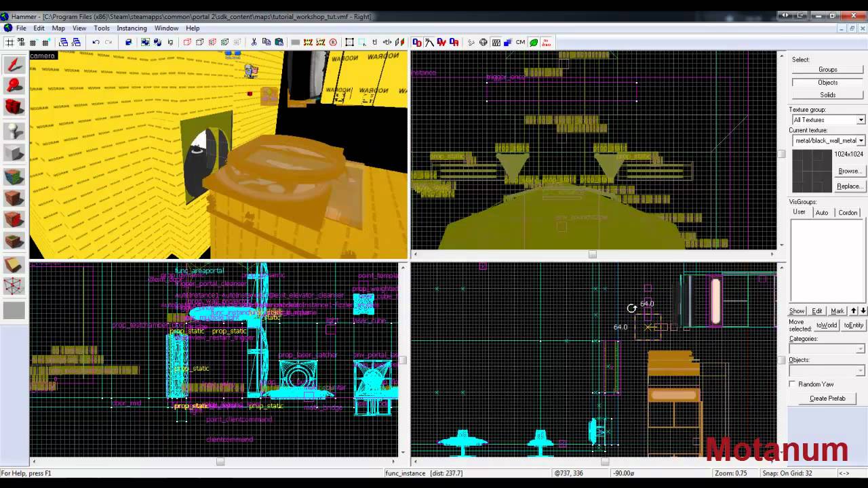This screenshot has height=488, width=868.
Task: Click the Copy icon in toolbar
Action: click(267, 42)
